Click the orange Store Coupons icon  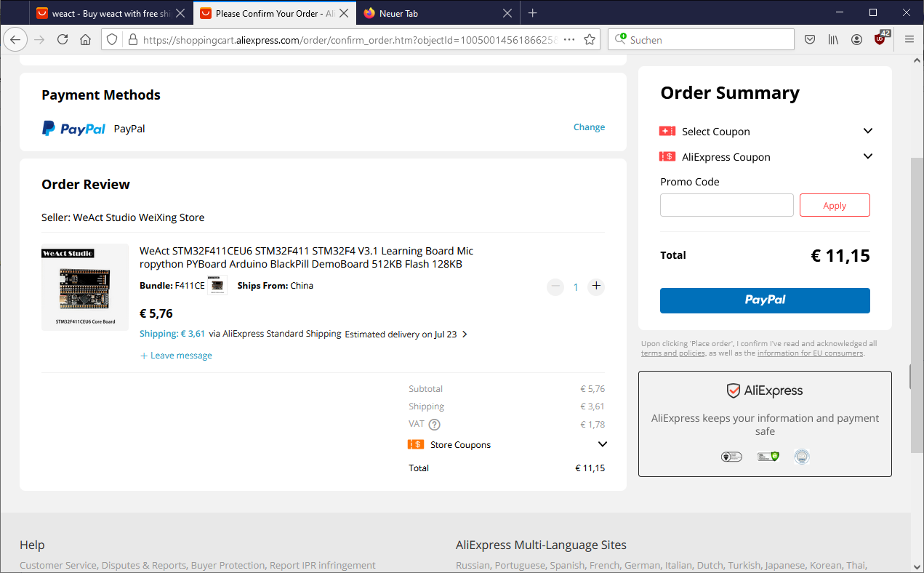[x=416, y=444]
